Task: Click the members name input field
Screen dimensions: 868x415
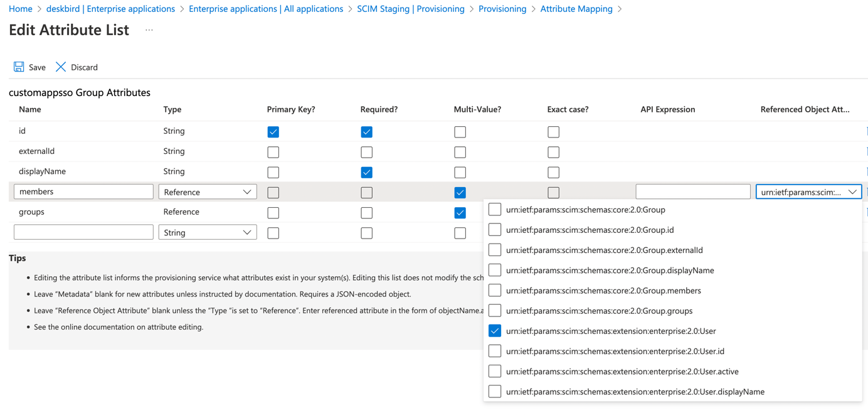Action: click(83, 191)
